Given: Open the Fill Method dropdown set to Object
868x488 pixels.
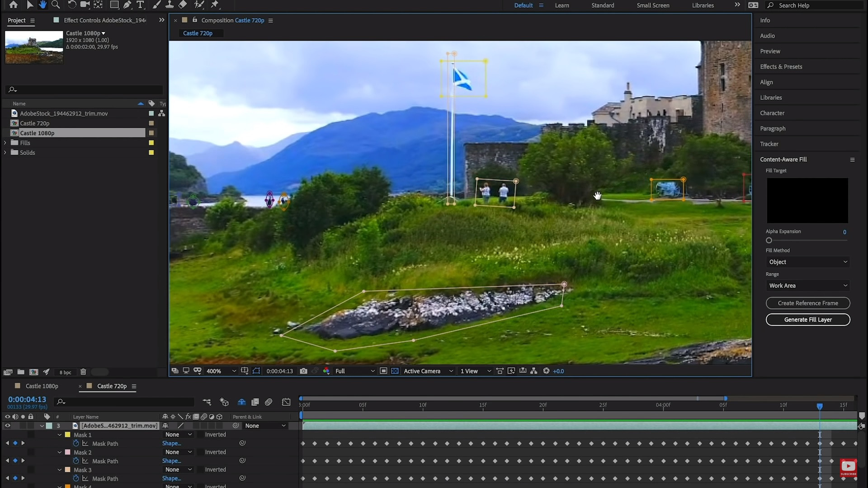Looking at the screenshot, I should tap(807, 262).
